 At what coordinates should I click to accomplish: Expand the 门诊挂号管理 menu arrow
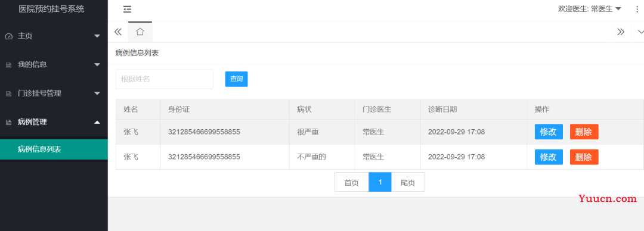point(97,93)
